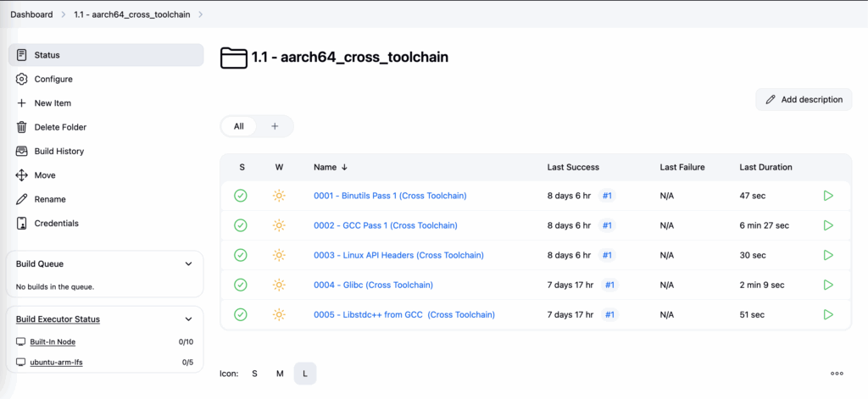This screenshot has height=399, width=868.
Task: Select large icon size L
Action: [305, 374]
